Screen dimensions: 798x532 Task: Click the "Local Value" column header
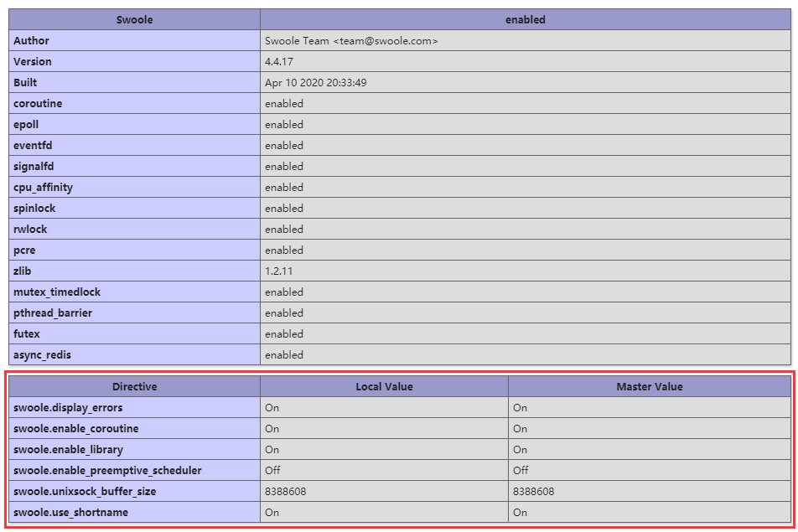[x=384, y=386]
